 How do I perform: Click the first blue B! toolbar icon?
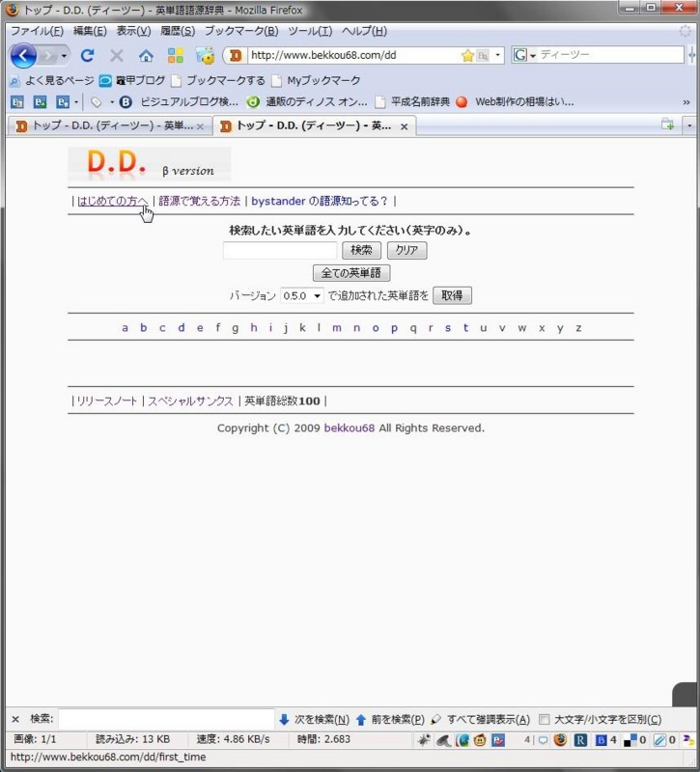(x=17, y=102)
